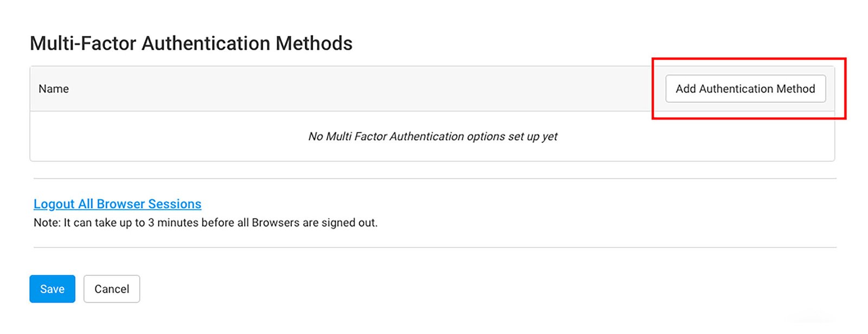Click 'set up yet' in the empty table message
Image resolution: width=868 pixels, height=334 pixels.
pos(533,136)
